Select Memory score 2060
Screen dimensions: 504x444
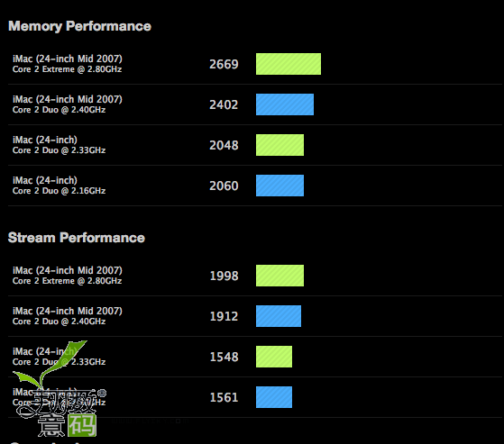[224, 186]
